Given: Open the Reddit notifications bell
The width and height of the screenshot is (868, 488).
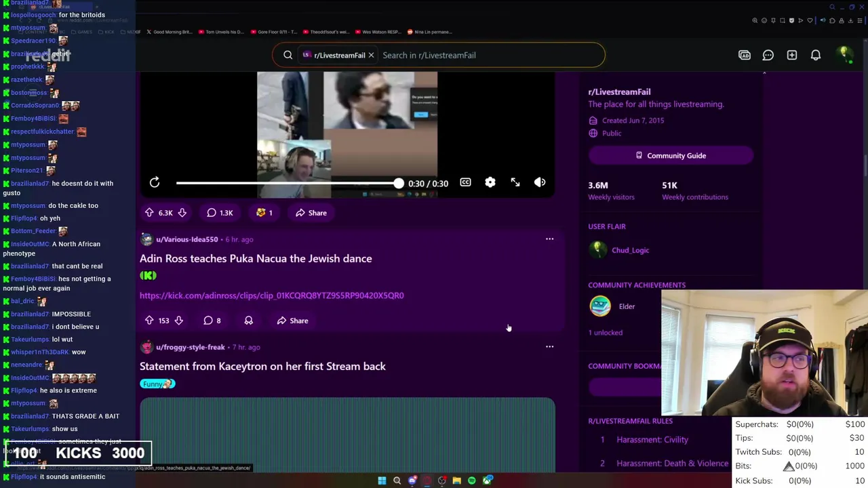Looking at the screenshot, I should 816,55.
